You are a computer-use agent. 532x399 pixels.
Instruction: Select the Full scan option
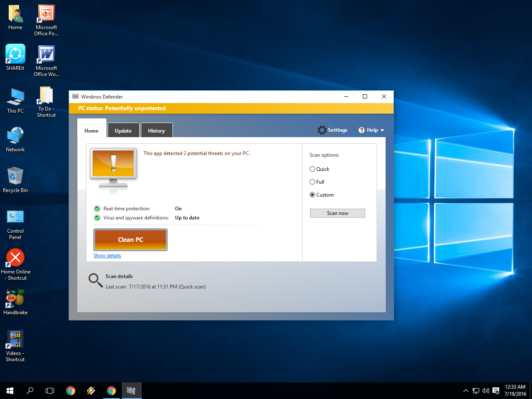[317, 182]
